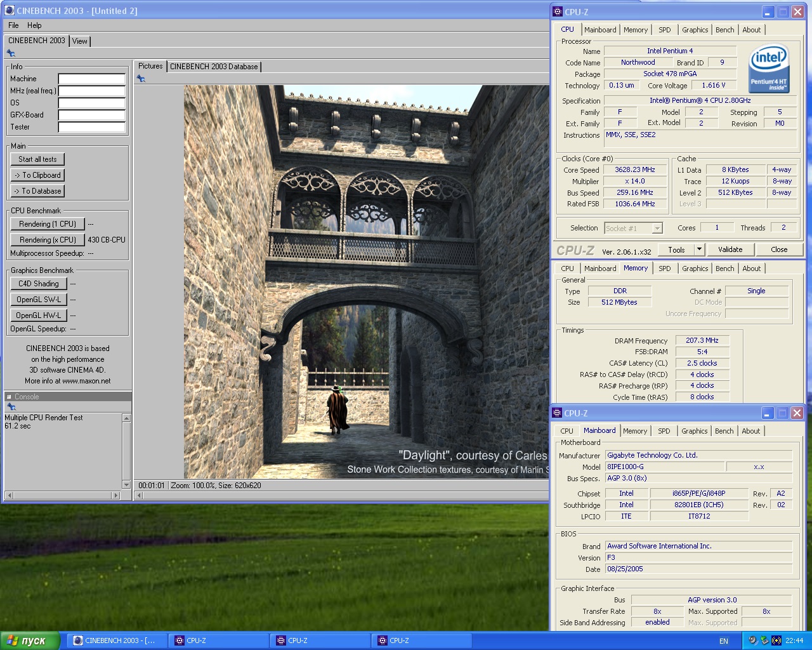Click the CINEBENCH title bar app icon

(x=10, y=11)
